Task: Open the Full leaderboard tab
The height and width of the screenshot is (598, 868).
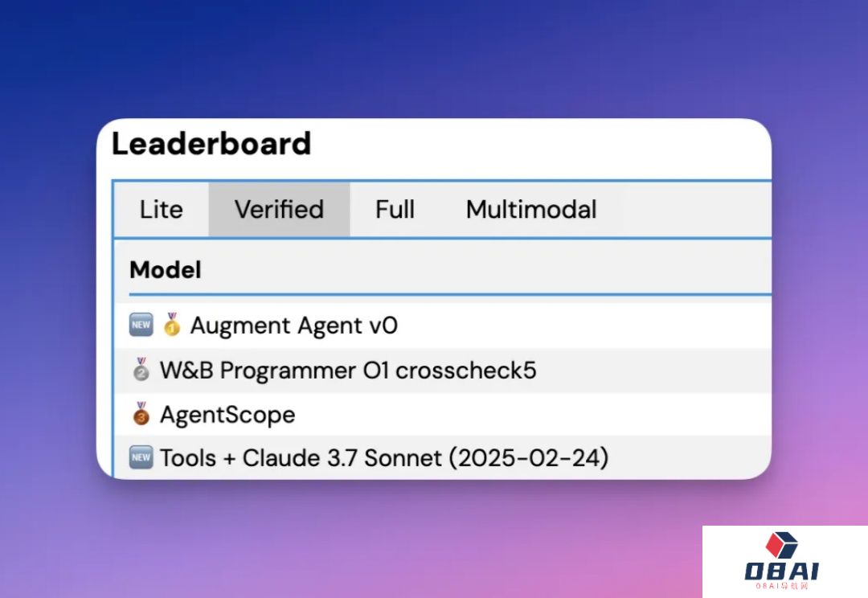Action: tap(395, 209)
